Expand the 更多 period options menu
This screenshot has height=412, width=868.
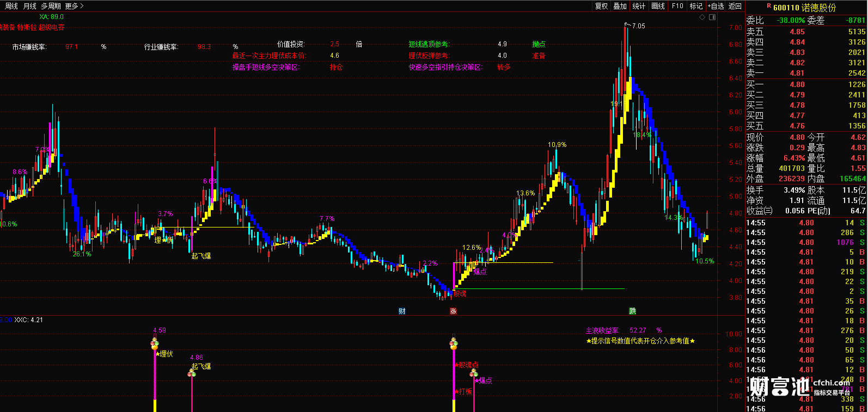pyautogui.click(x=74, y=6)
